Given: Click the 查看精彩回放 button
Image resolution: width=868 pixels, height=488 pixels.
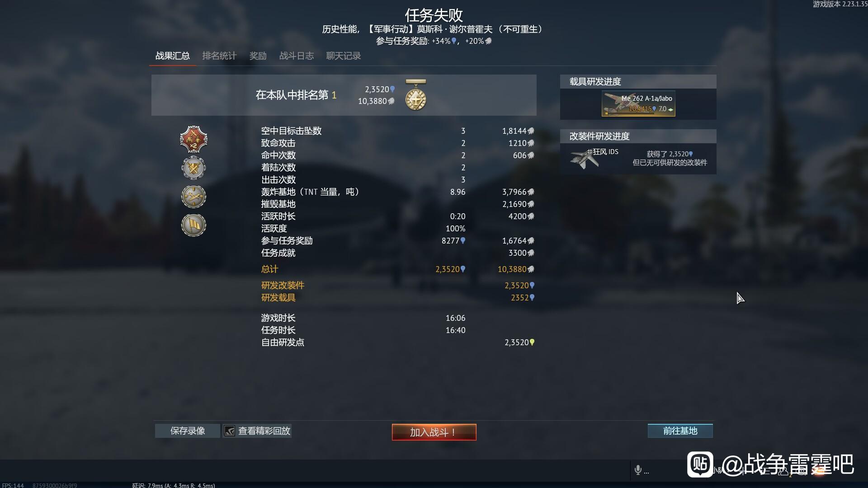Looking at the screenshot, I should (x=257, y=431).
